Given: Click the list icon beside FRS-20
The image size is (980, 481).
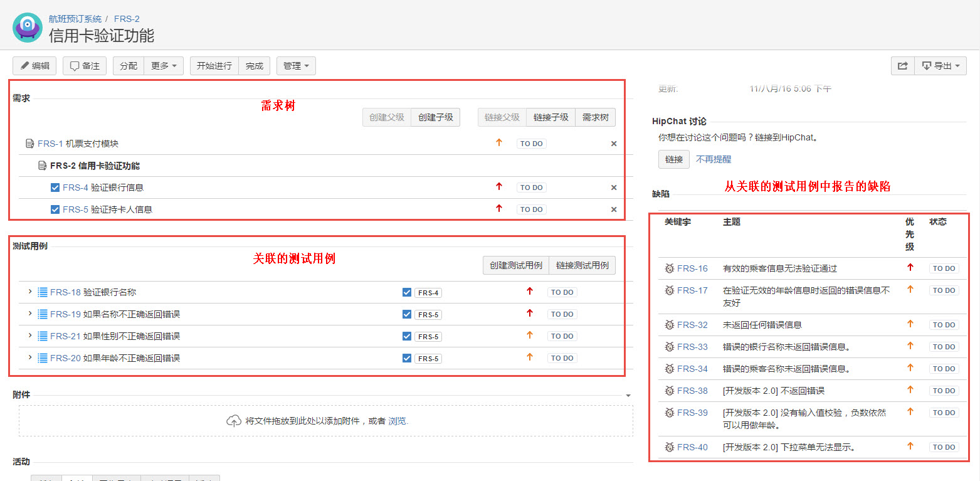Looking at the screenshot, I should 43,358.
